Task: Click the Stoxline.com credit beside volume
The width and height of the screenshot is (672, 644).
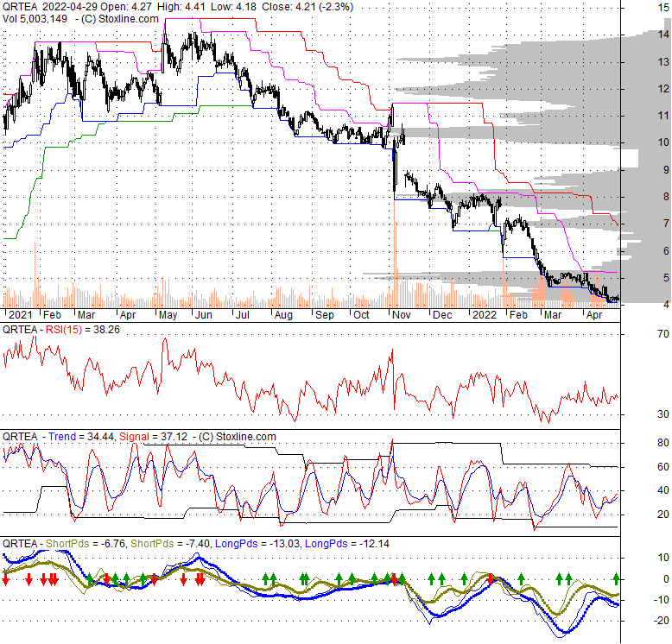Action: pos(129,19)
